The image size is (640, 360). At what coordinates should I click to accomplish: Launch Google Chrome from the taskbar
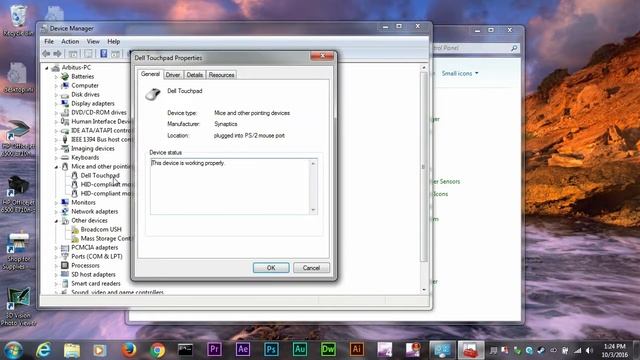point(157,350)
